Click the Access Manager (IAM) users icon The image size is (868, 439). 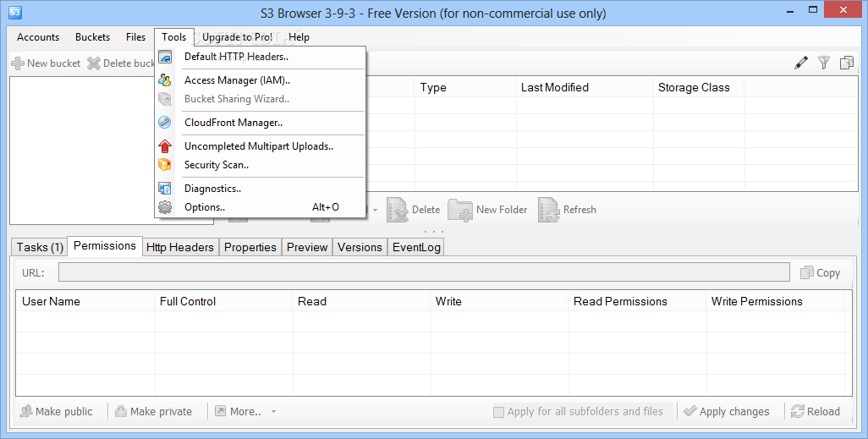pyautogui.click(x=165, y=80)
